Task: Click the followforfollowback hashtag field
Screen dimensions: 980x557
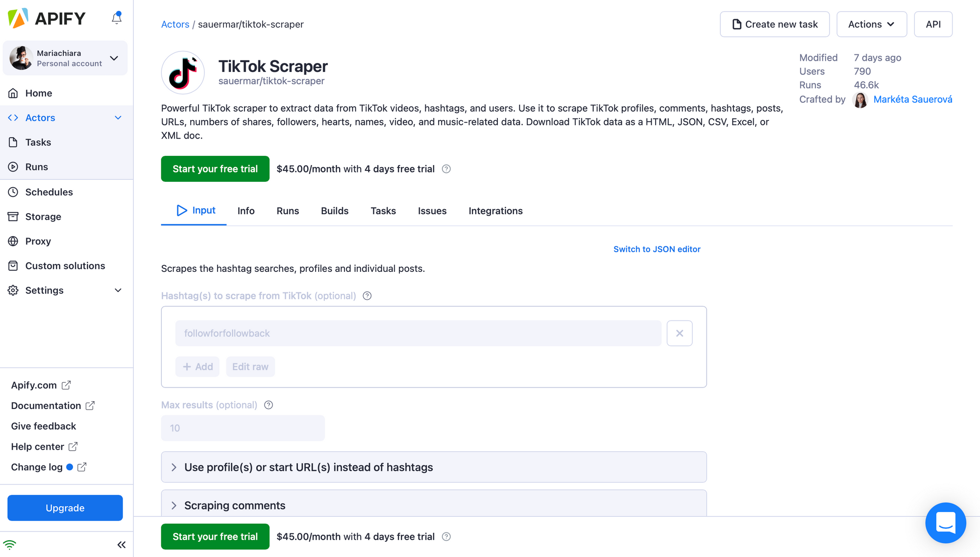Action: 418,333
